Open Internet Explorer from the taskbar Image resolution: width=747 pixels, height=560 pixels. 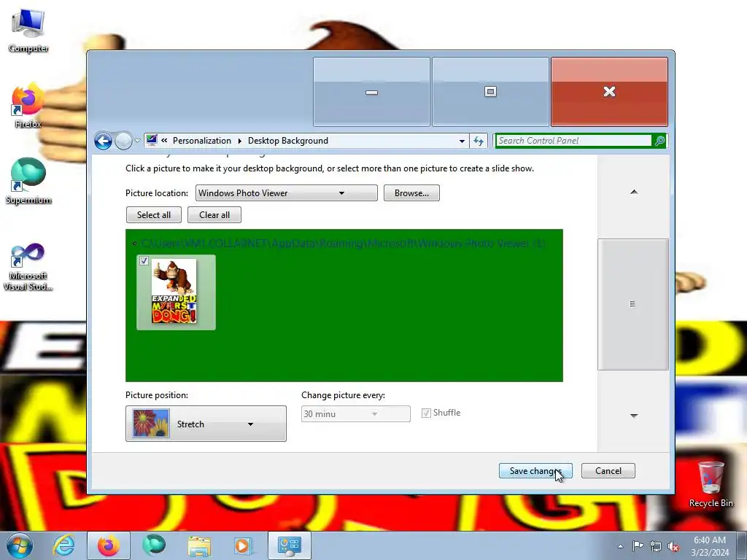tap(64, 545)
